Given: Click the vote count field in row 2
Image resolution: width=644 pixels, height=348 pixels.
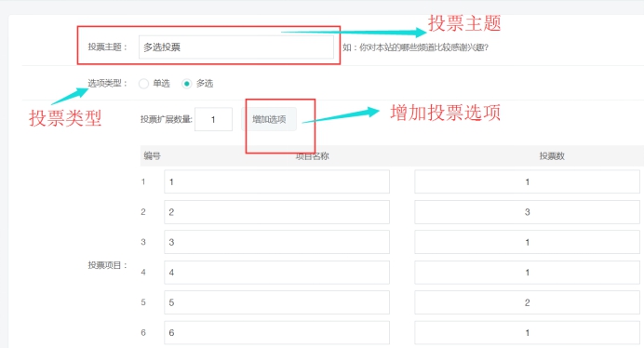Looking at the screenshot, I should tap(527, 212).
